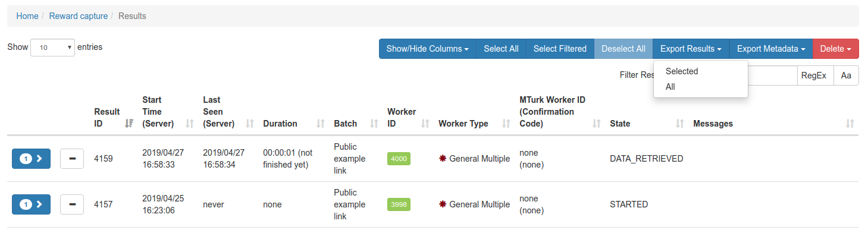Click the 'never' last seen cell
The image size is (868, 230).
coord(214,204)
